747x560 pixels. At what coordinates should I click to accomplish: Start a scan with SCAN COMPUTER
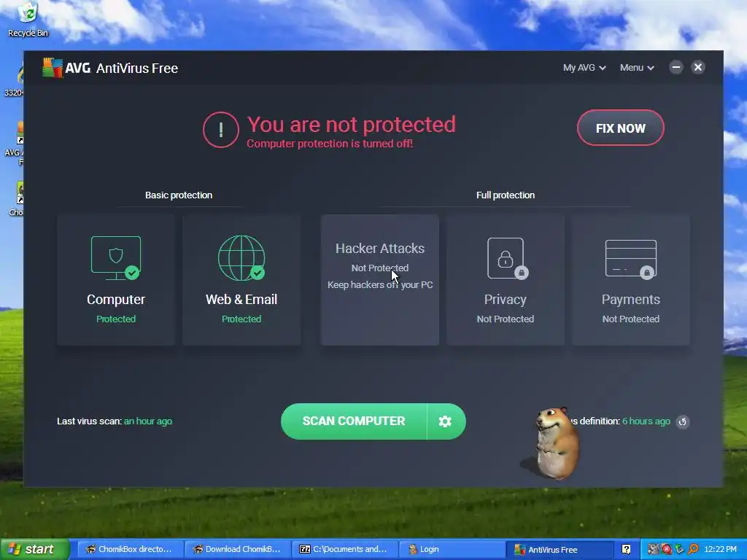(x=354, y=421)
